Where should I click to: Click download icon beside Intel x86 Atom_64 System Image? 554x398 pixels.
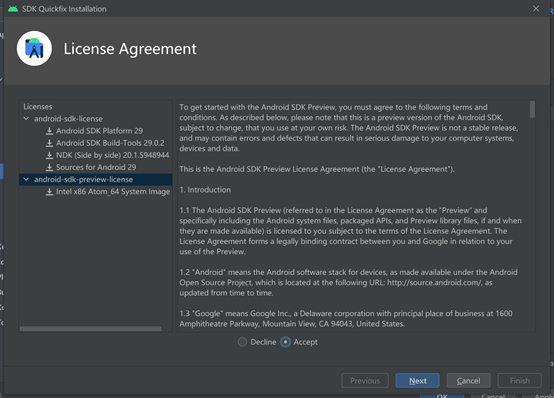point(49,192)
